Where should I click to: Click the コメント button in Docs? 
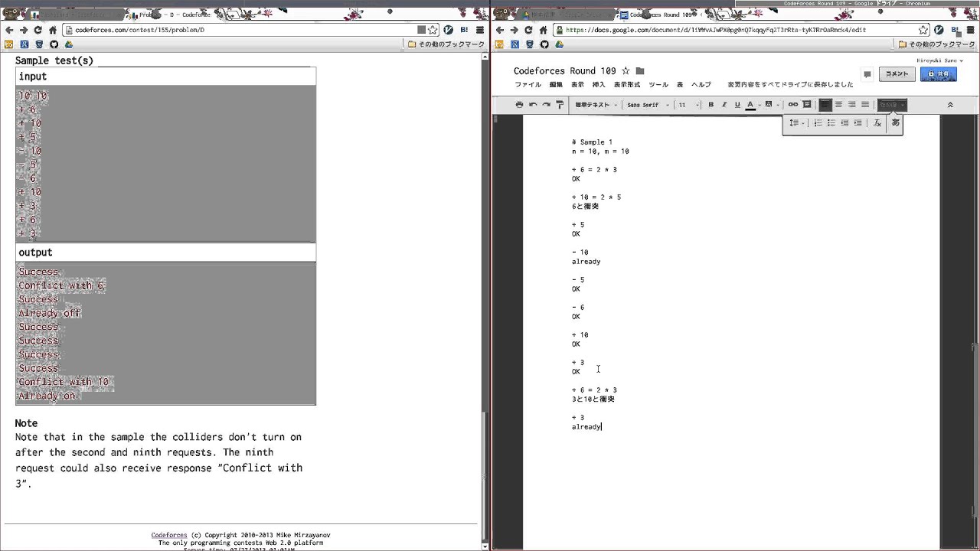click(x=897, y=74)
